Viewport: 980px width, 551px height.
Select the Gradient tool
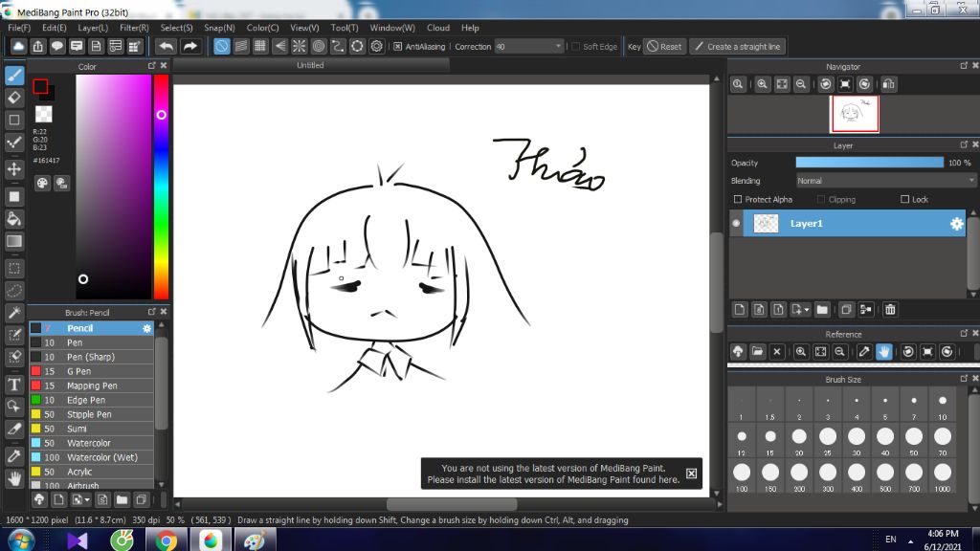(14, 241)
